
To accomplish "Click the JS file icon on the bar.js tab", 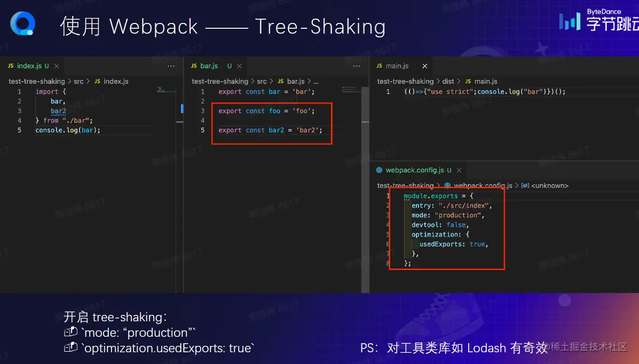I will (194, 66).
